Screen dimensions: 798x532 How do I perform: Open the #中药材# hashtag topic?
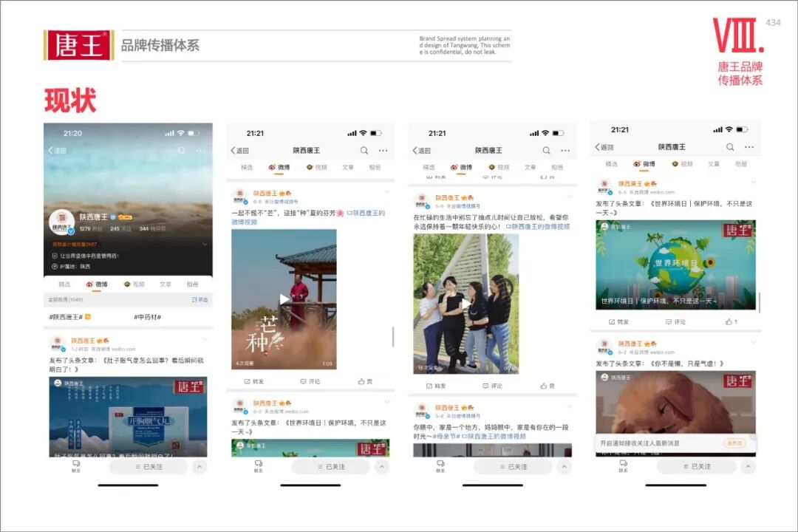click(x=148, y=317)
